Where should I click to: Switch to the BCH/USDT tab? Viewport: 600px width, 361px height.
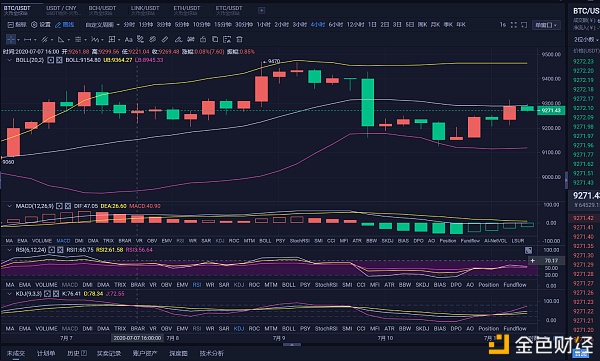tap(102, 10)
